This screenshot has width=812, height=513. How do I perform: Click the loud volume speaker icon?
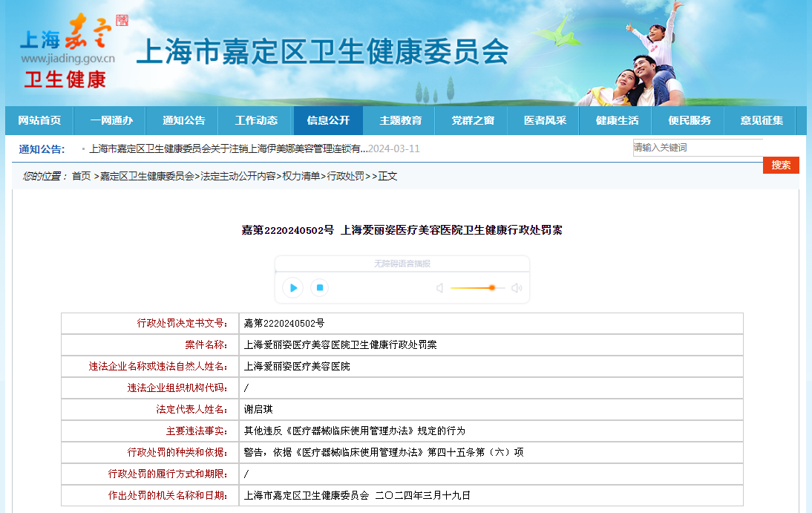(517, 288)
